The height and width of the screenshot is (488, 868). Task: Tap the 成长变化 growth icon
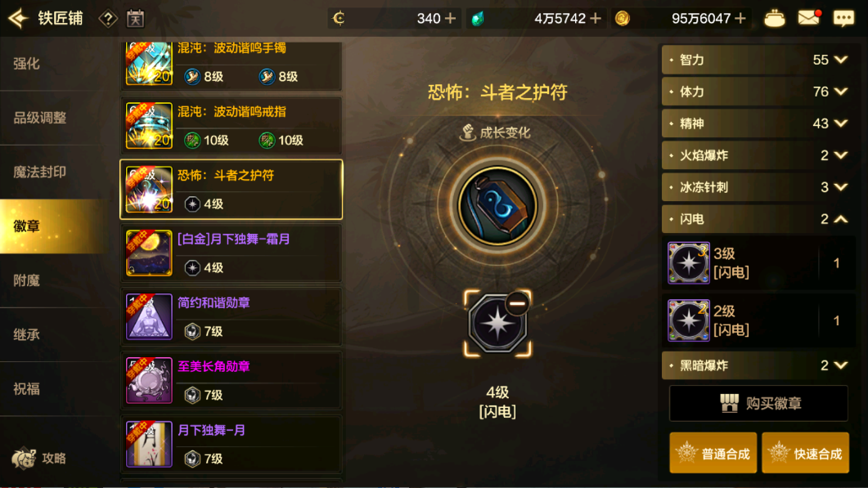(x=468, y=132)
